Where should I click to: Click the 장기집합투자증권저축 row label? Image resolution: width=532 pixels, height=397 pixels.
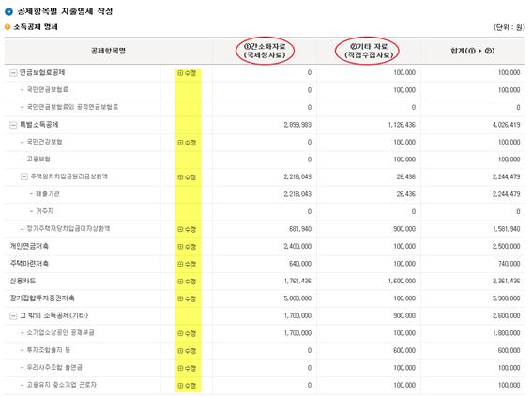pos(42,298)
